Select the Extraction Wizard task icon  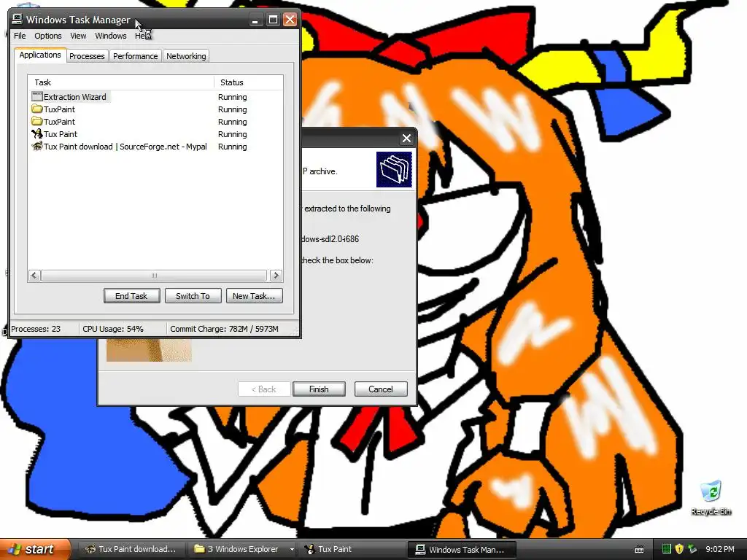tap(37, 97)
